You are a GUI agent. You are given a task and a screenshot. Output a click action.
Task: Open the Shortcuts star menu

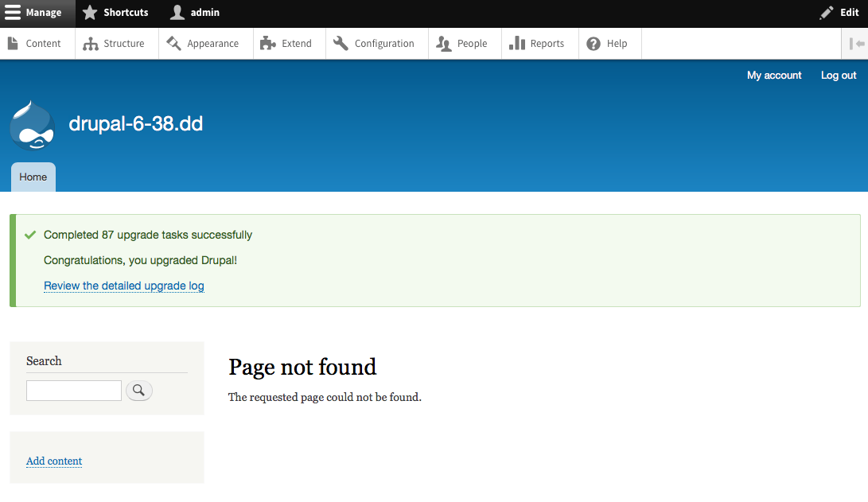[115, 13]
